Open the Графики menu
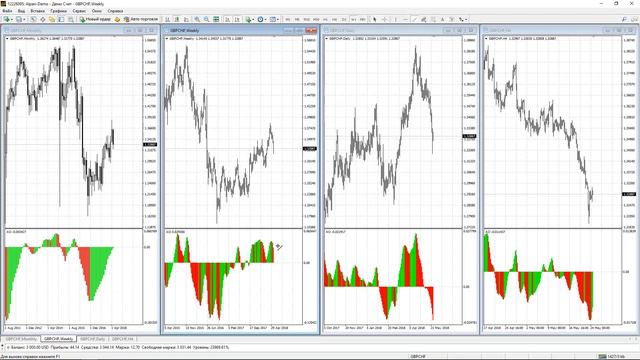 [59, 11]
